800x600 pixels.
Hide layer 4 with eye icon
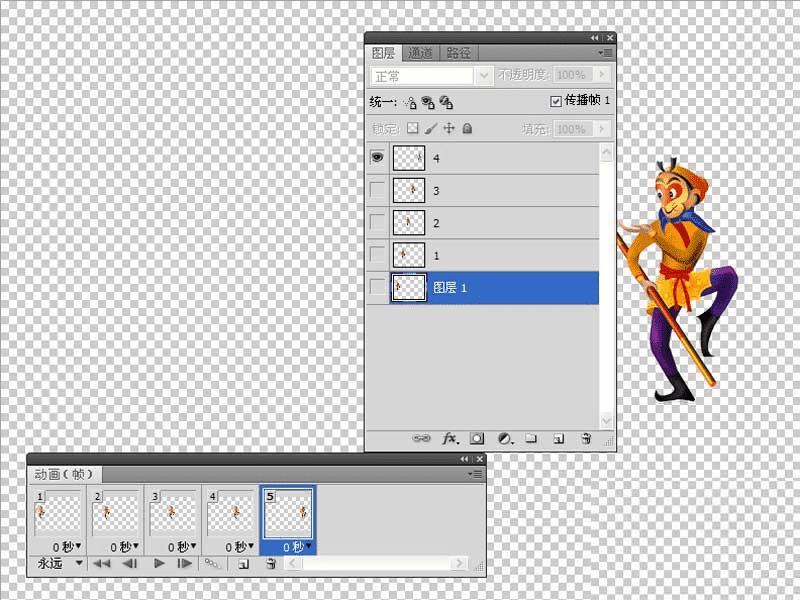point(377,157)
